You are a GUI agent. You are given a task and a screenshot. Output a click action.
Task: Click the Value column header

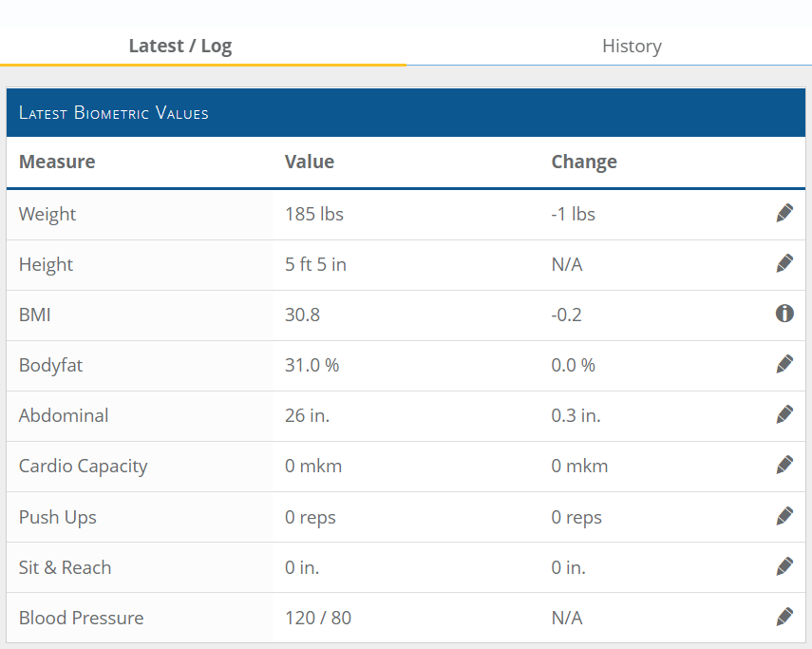310,162
